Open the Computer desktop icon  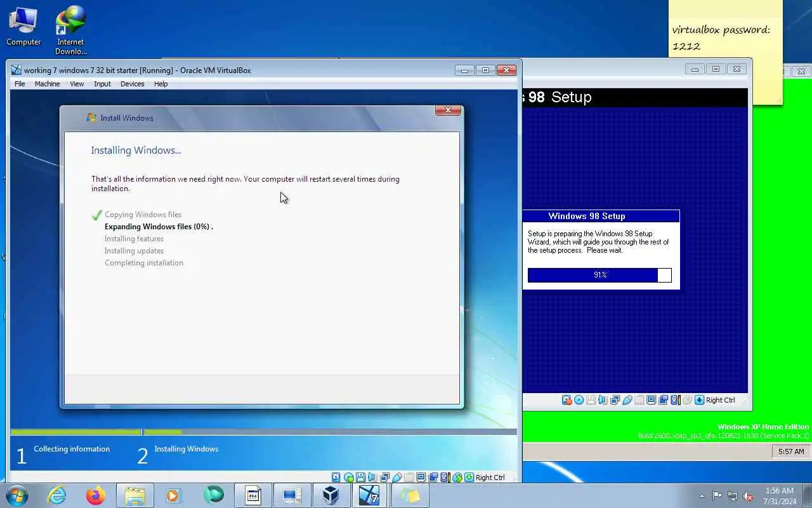pyautogui.click(x=23, y=25)
